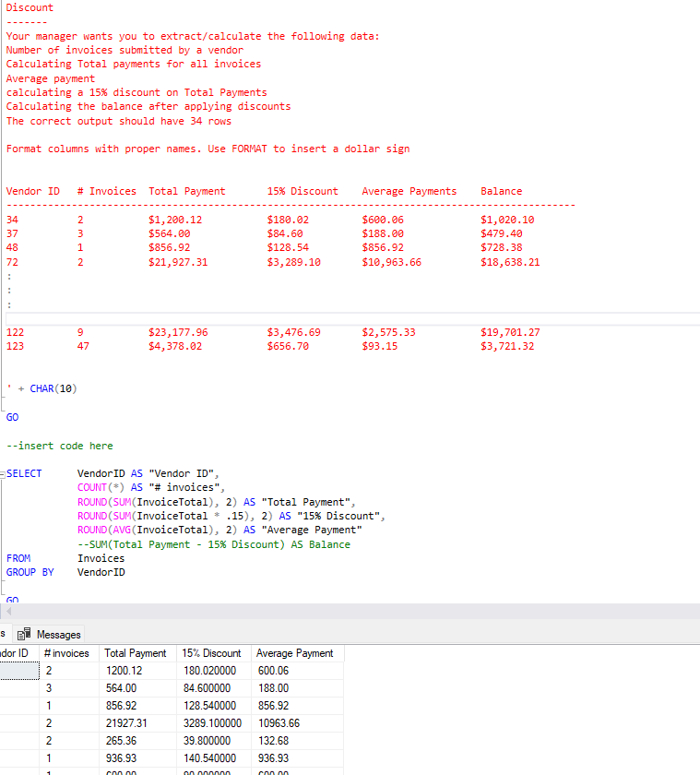Viewport: 700px width, 775px height.
Task: Select the first row header cell in results
Action: [x=19, y=671]
